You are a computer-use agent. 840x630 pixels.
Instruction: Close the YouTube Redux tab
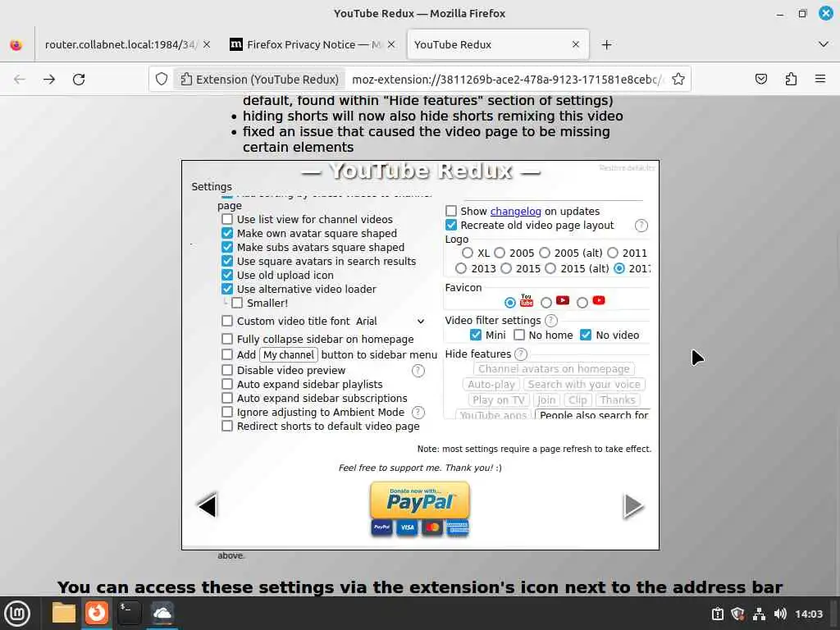click(576, 44)
